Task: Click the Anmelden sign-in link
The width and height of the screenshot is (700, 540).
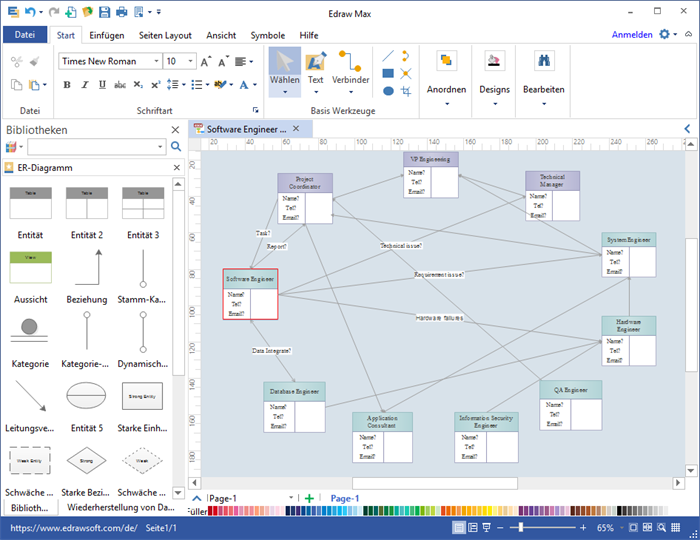Action: pos(632,34)
